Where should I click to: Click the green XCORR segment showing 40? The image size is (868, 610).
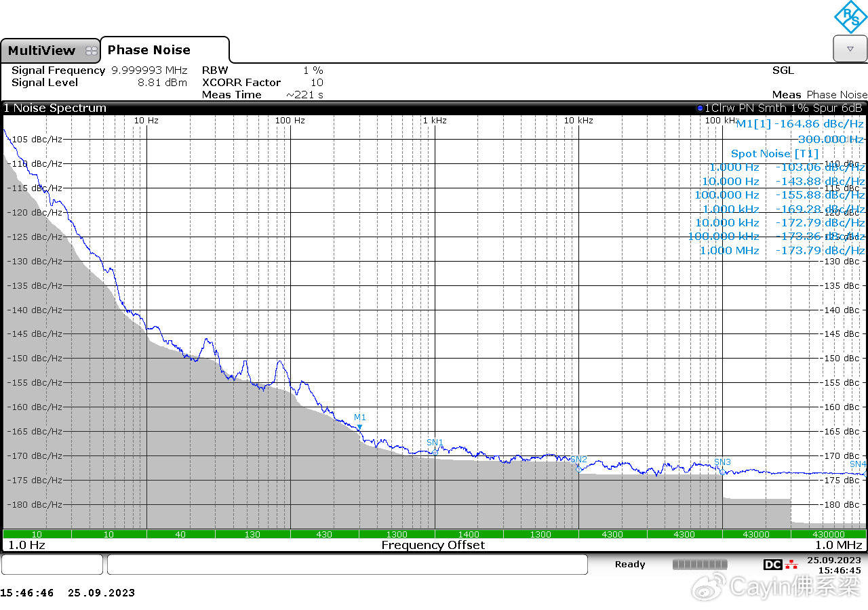click(180, 534)
